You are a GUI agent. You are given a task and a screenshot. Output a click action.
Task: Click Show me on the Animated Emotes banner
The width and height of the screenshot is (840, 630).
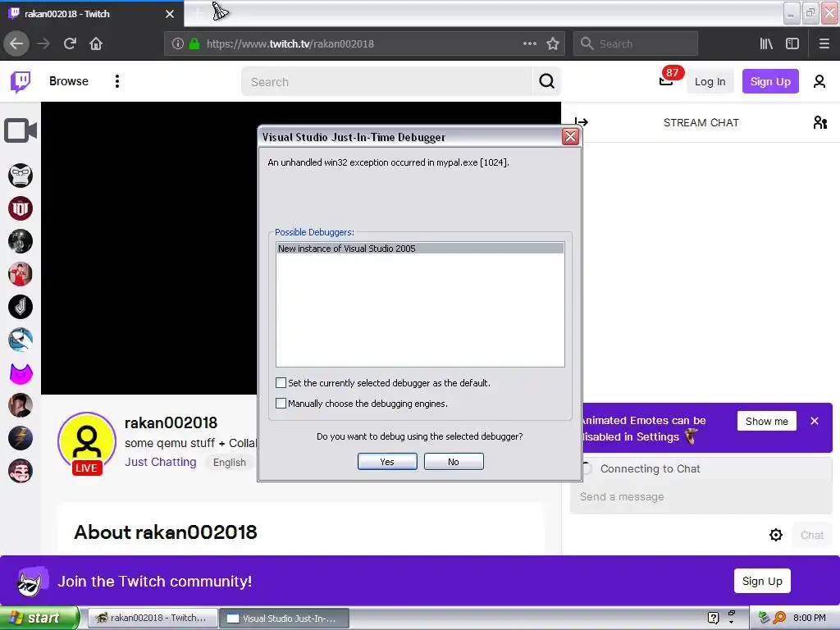click(767, 421)
